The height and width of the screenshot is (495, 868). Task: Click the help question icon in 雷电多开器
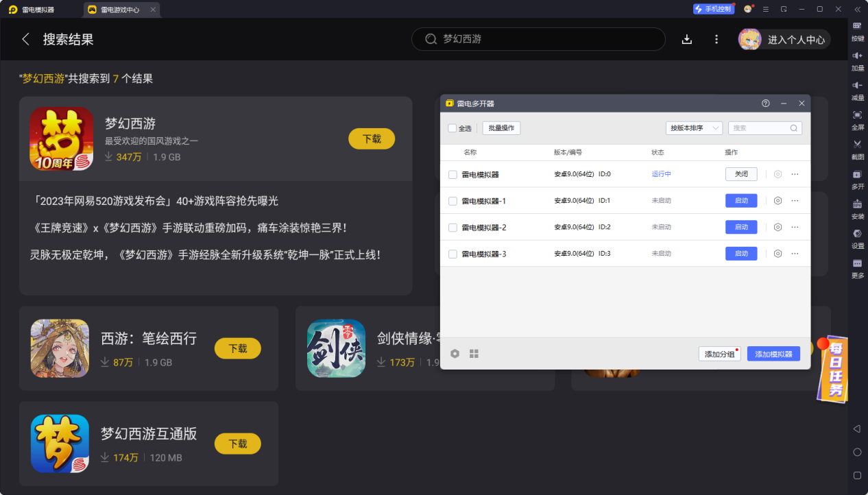pos(766,104)
